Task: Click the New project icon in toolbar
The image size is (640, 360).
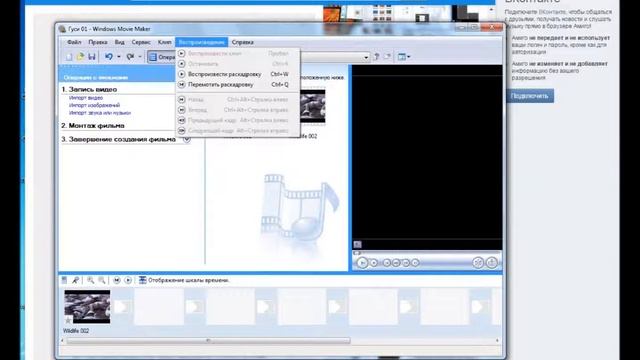Action: point(69,57)
